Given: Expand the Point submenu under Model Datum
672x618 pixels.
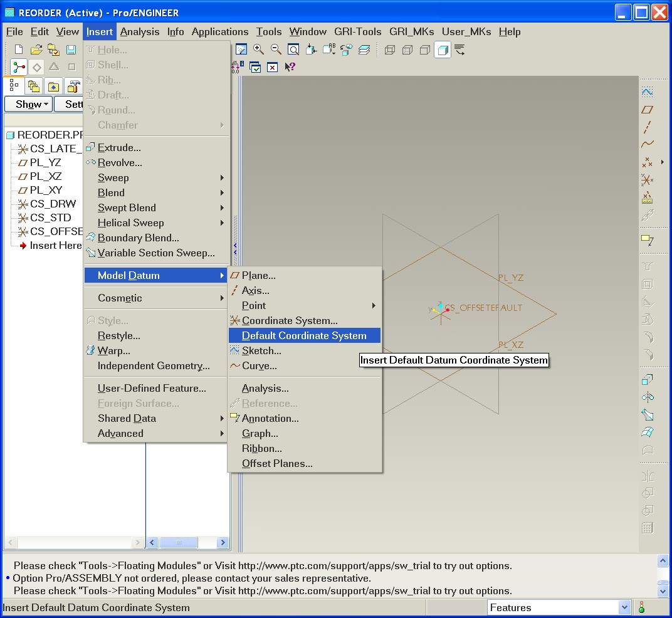Looking at the screenshot, I should click(304, 306).
